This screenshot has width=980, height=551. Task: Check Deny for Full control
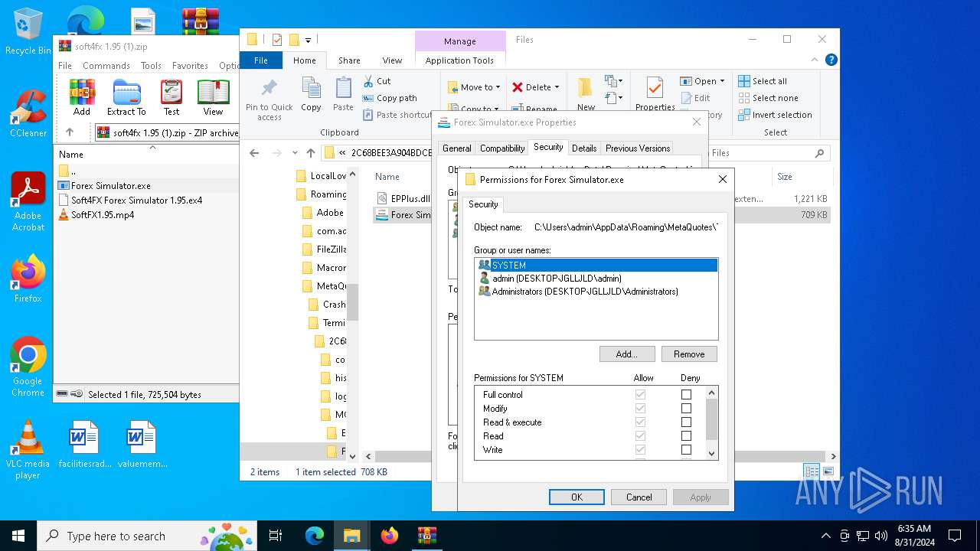[686, 395]
